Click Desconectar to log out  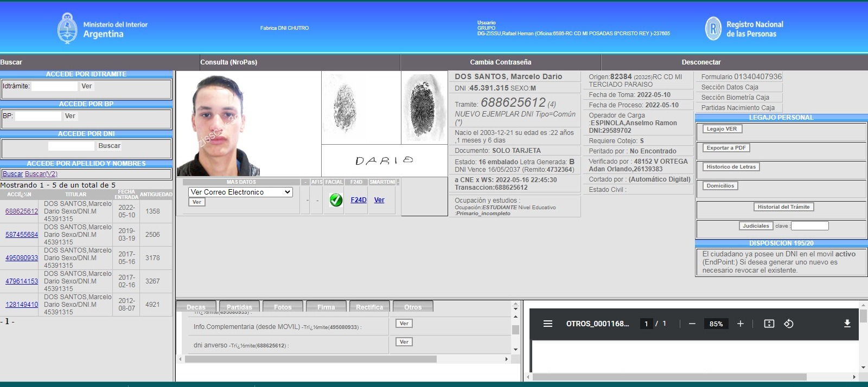pos(701,62)
